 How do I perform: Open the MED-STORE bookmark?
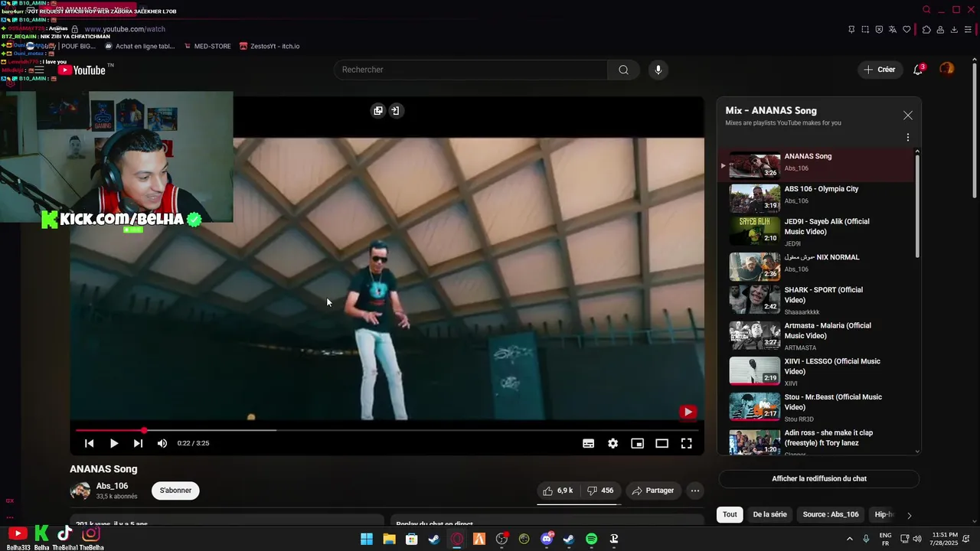click(x=207, y=46)
